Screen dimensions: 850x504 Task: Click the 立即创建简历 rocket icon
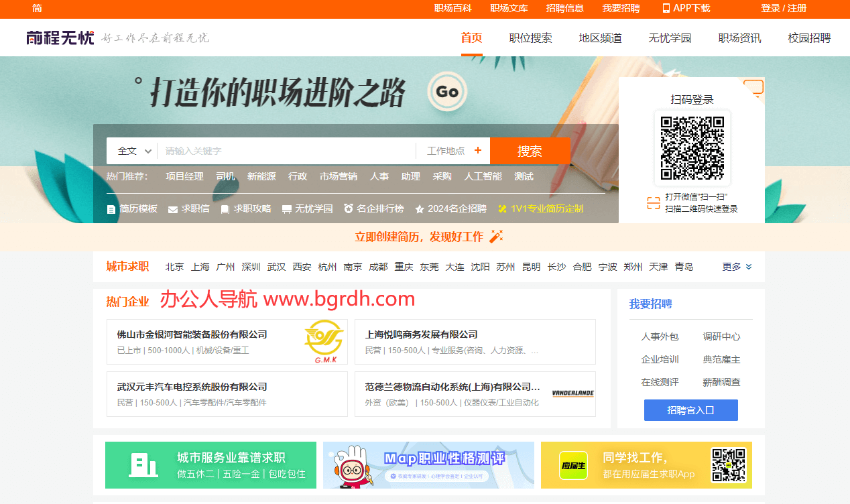(495, 236)
